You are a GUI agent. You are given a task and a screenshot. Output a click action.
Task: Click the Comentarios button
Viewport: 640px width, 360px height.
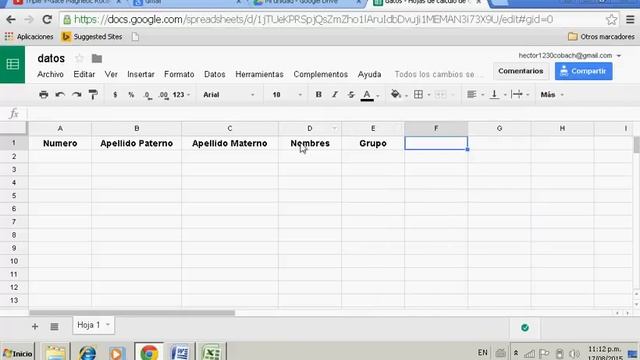click(x=520, y=71)
